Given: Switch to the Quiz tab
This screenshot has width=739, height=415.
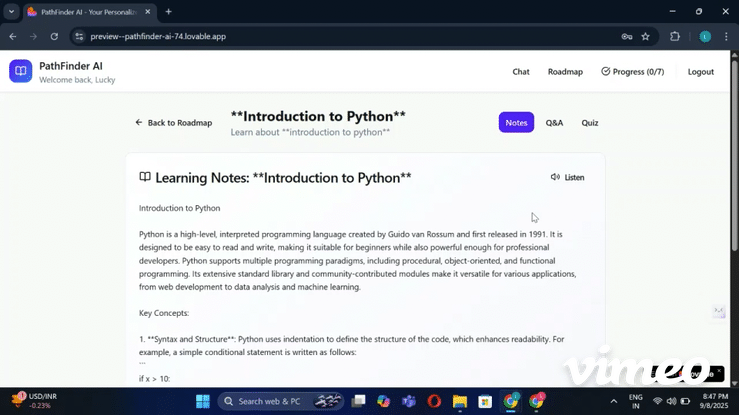Looking at the screenshot, I should (590, 122).
